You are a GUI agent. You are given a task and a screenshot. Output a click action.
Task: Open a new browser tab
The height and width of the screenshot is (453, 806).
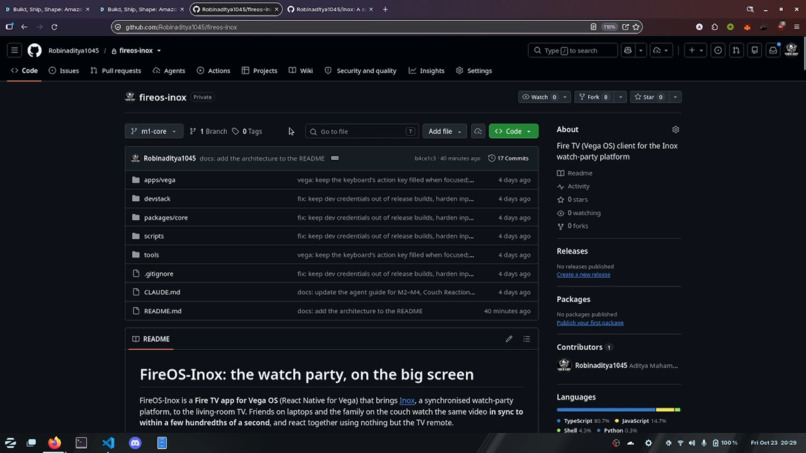[385, 9]
